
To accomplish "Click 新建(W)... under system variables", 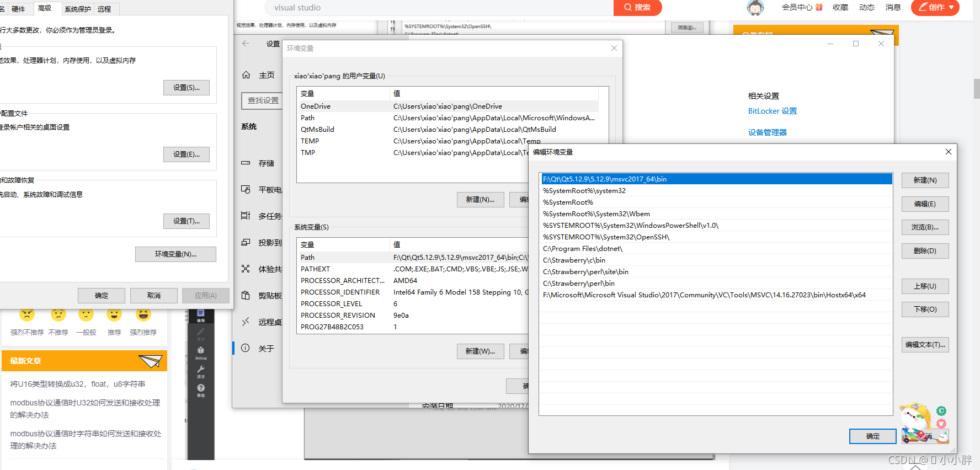I will point(480,351).
